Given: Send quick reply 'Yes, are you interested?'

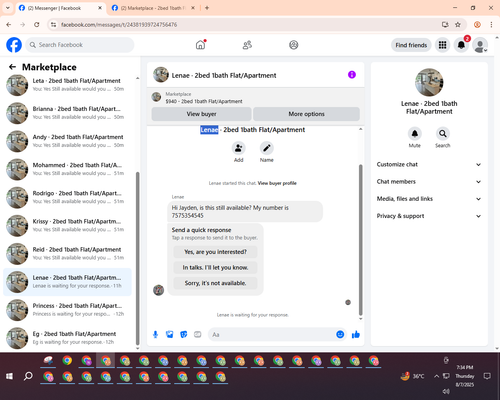Looking at the screenshot, I should [215, 252].
